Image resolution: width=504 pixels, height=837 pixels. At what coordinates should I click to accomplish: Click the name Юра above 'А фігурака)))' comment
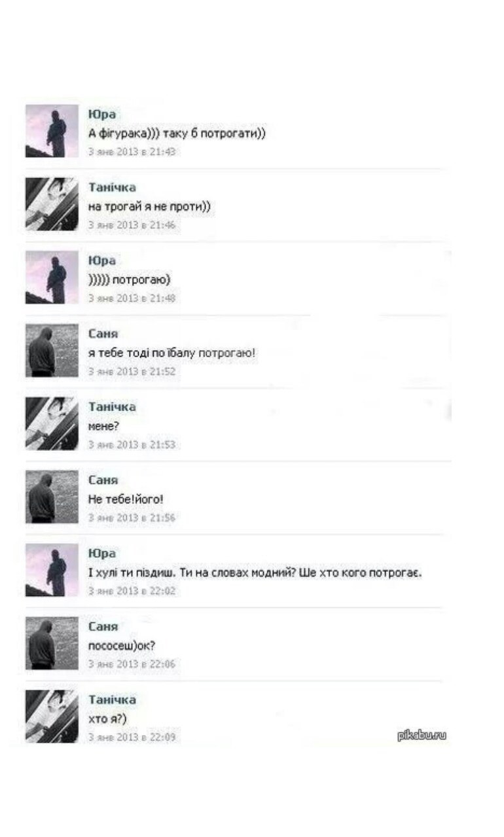point(101,115)
